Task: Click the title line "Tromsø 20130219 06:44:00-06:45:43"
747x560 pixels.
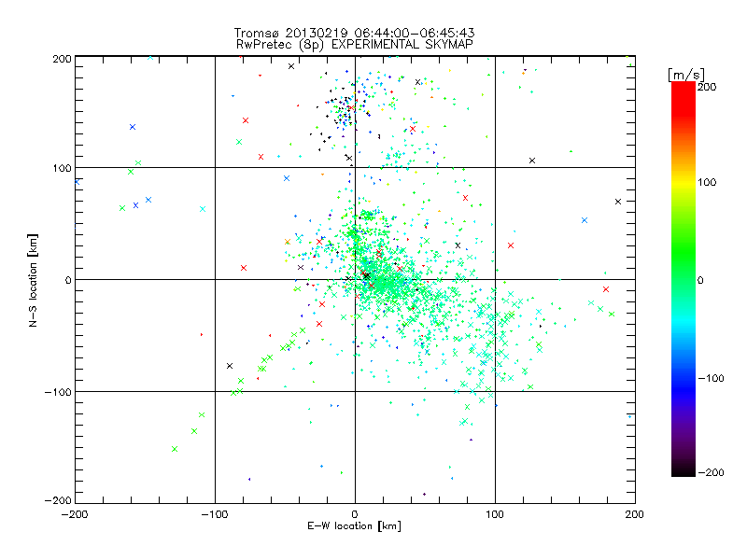Action: pyautogui.click(x=354, y=33)
